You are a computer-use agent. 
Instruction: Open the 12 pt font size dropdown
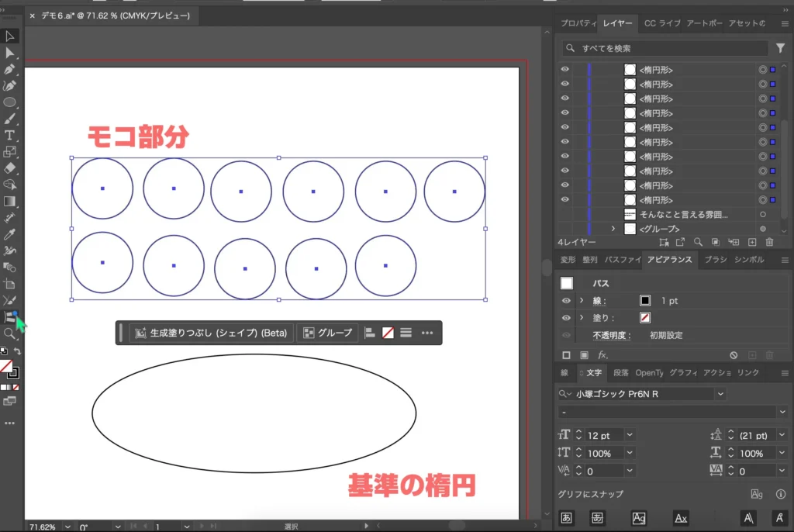(x=629, y=435)
